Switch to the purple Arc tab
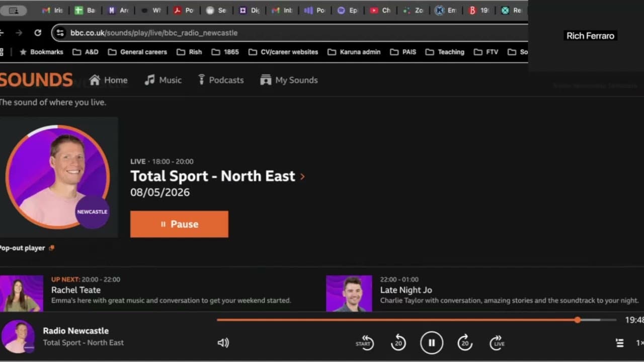 point(117,10)
